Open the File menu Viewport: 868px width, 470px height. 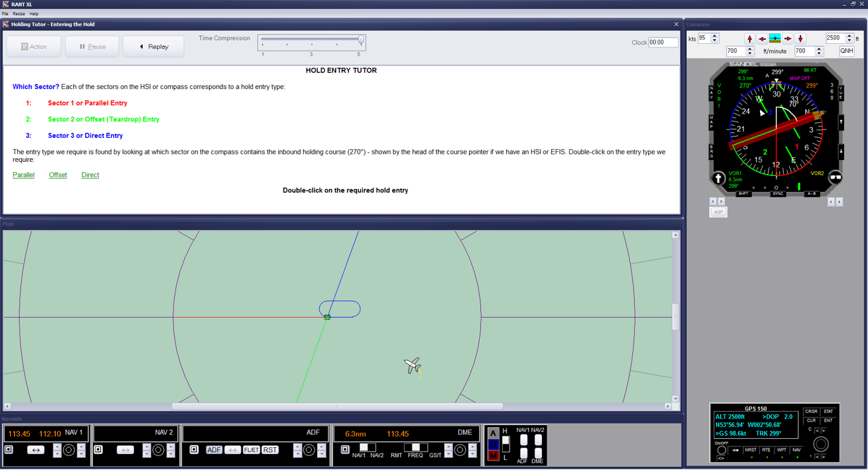5,13
